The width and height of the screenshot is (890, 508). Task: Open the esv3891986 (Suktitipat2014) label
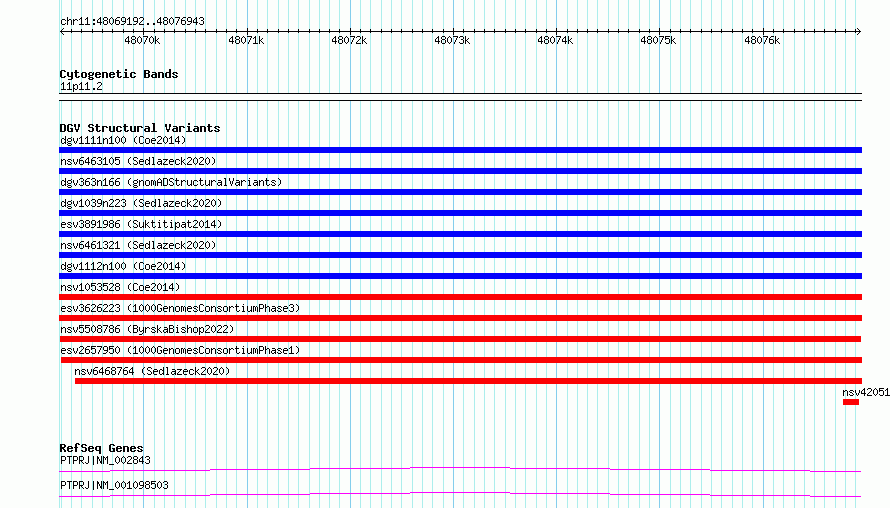pyautogui.click(x=141, y=224)
